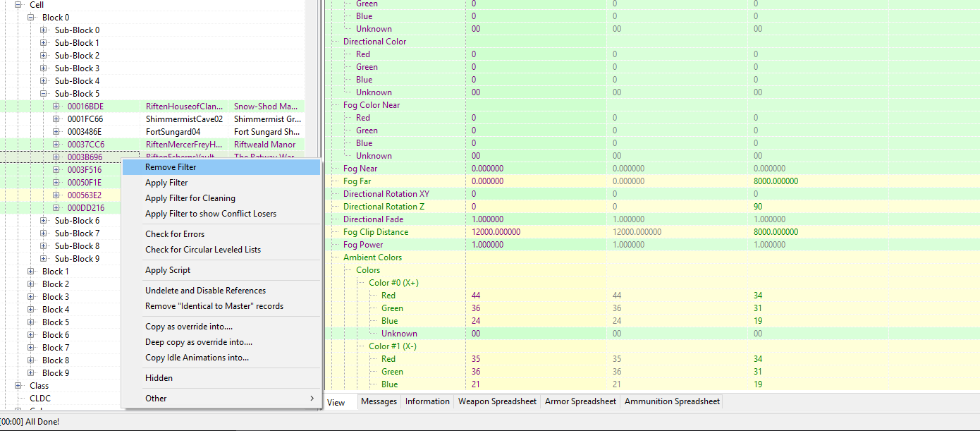
Task: Select the CLDC tree item
Action: point(39,399)
